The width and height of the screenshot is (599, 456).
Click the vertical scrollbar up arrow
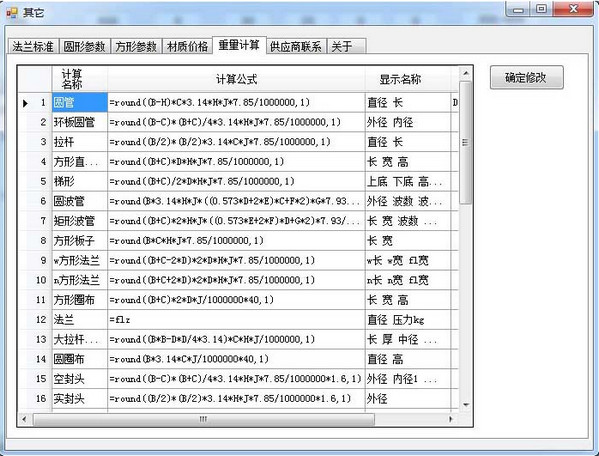(465, 73)
